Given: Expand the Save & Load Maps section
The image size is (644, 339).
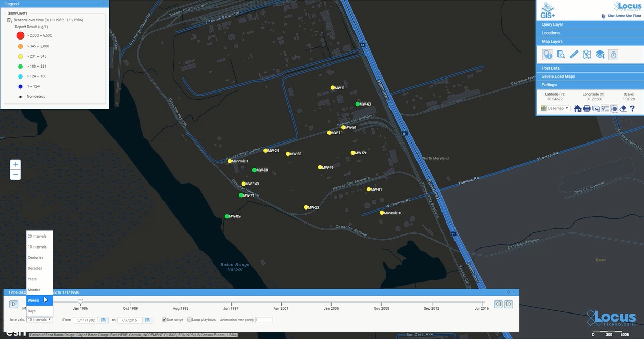Looking at the screenshot, I should (x=590, y=76).
